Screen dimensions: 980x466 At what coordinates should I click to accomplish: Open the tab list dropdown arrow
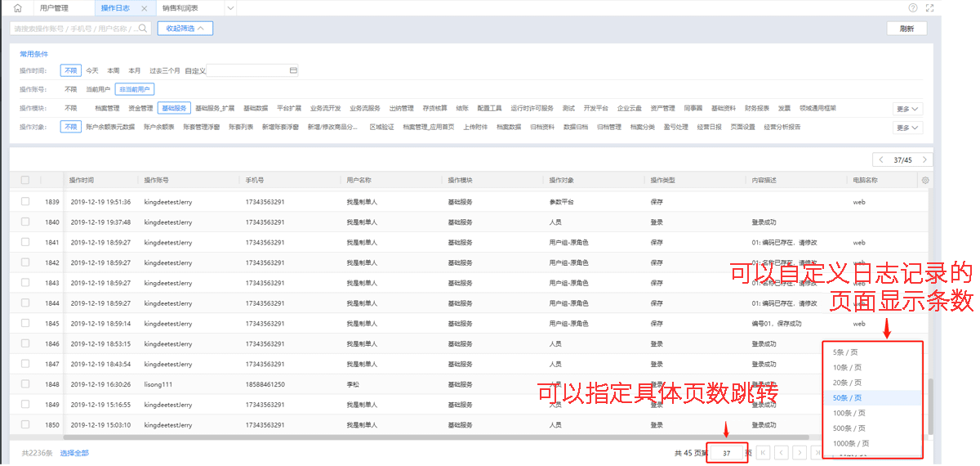click(230, 8)
